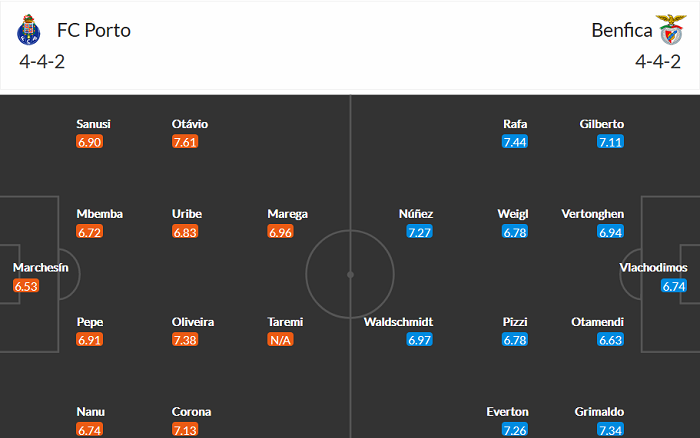Click Rafa's 7.44 rating badge
700x438 pixels.
[x=515, y=142]
